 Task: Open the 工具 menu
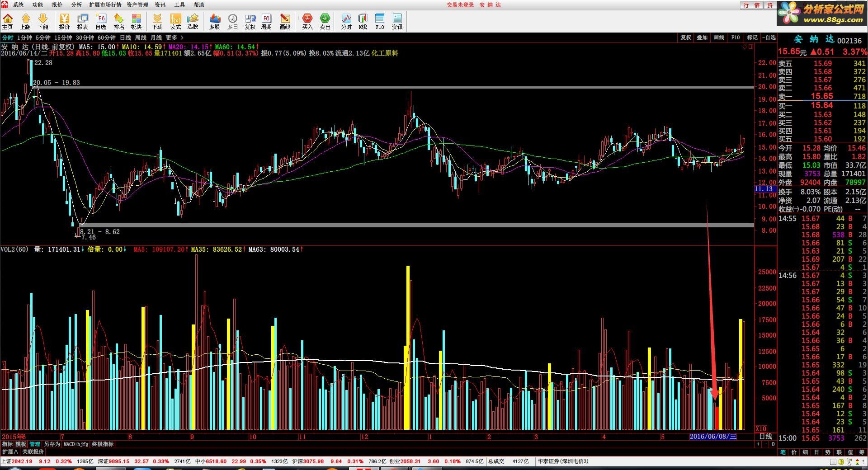tap(179, 5)
